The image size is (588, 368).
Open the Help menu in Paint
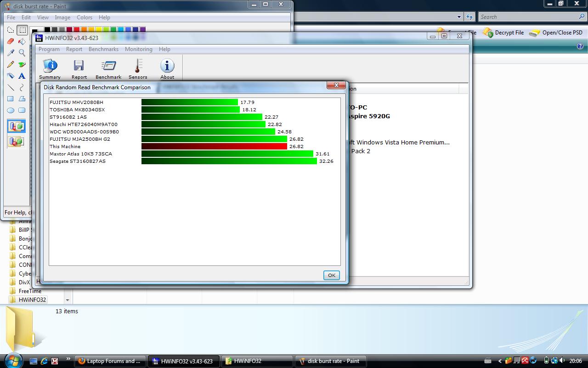click(104, 17)
